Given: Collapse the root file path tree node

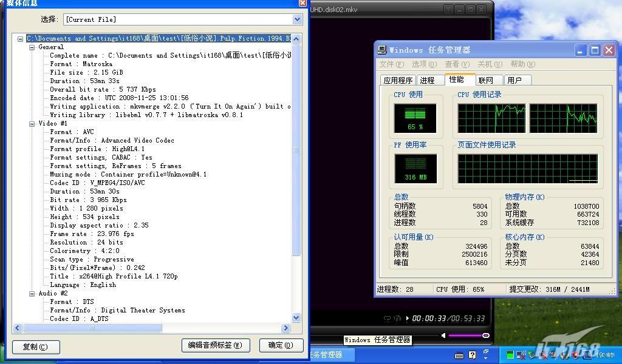Looking at the screenshot, I should (20, 39).
